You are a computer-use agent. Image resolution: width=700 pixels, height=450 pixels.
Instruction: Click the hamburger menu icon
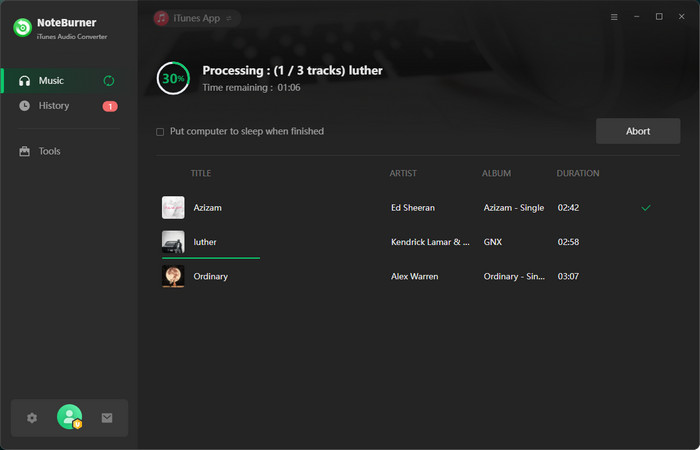pos(614,17)
